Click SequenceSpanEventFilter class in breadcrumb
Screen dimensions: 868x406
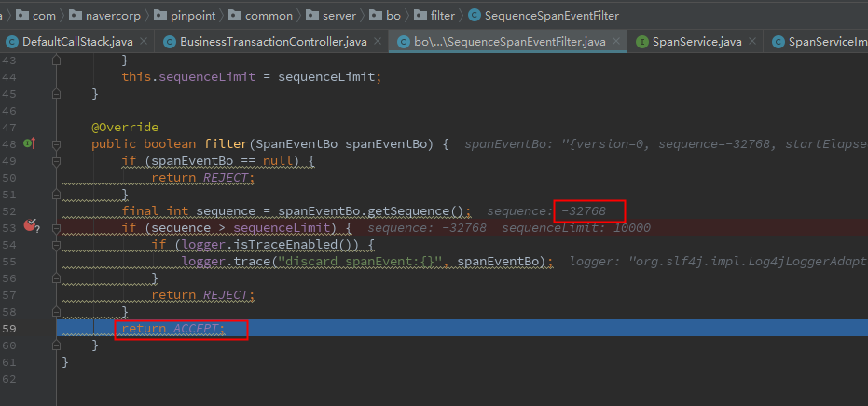tap(551, 16)
